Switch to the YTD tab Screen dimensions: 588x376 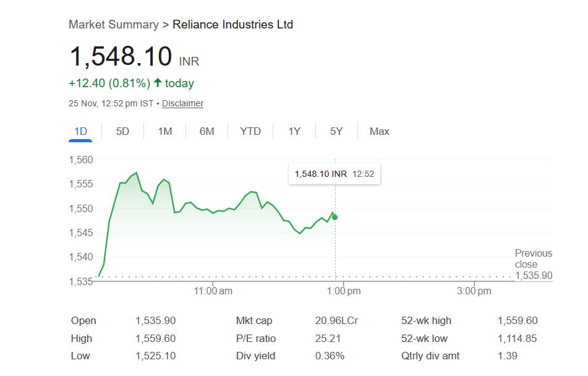click(x=250, y=131)
